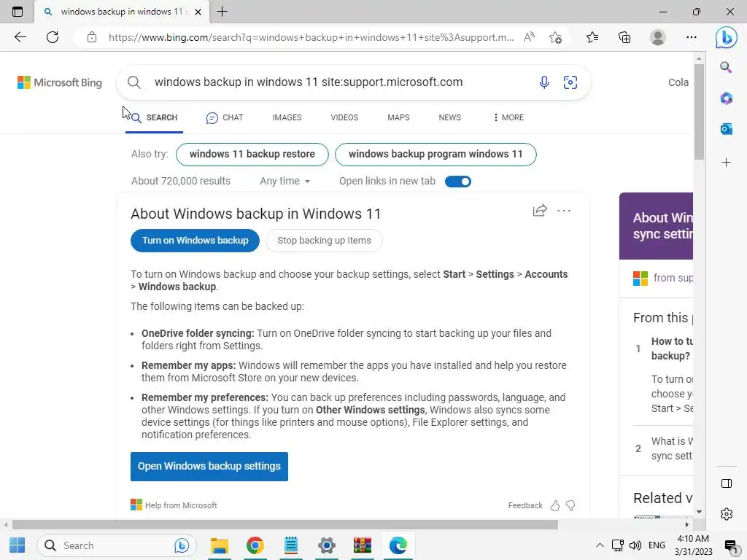Refresh the Bing results page

click(53, 37)
